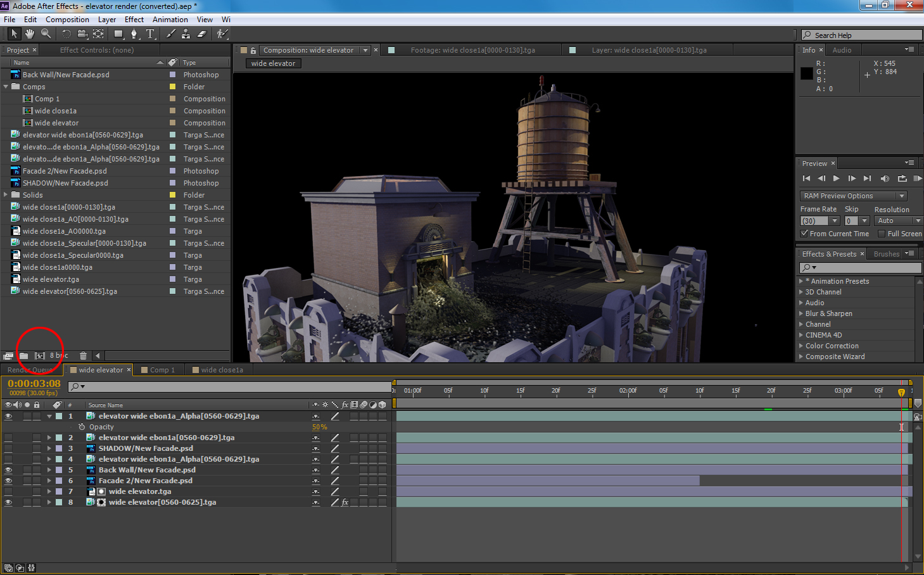Uncheck From Current Time option

804,234
